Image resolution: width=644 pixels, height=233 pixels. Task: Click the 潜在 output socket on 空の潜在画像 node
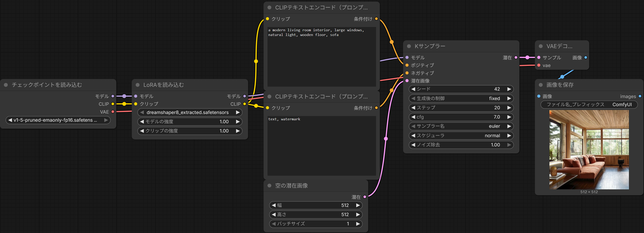click(365, 197)
